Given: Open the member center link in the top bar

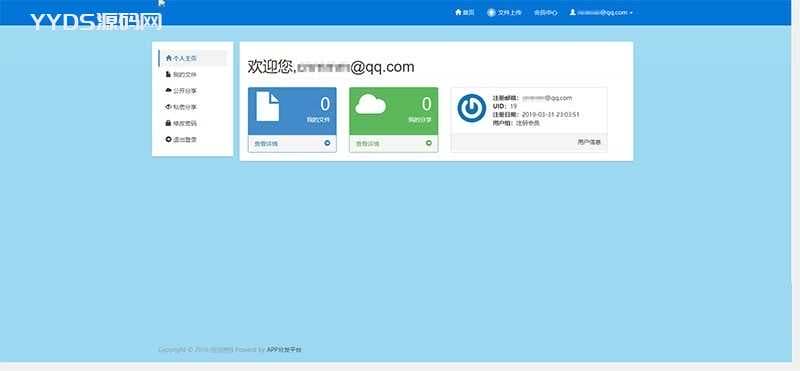Looking at the screenshot, I should (545, 13).
